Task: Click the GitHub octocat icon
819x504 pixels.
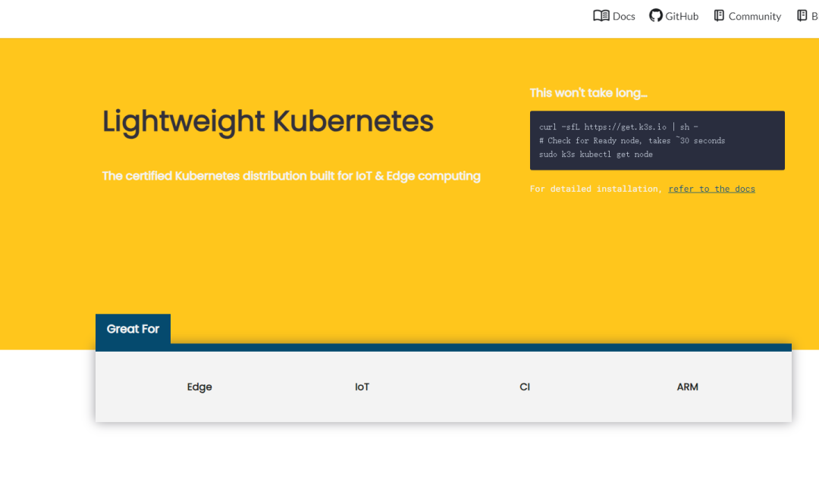Action: point(655,16)
